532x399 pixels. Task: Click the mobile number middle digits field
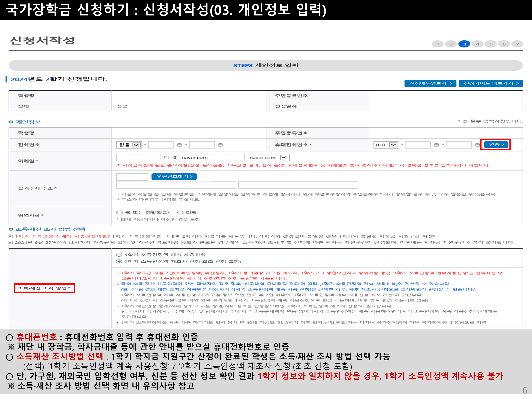click(418, 145)
